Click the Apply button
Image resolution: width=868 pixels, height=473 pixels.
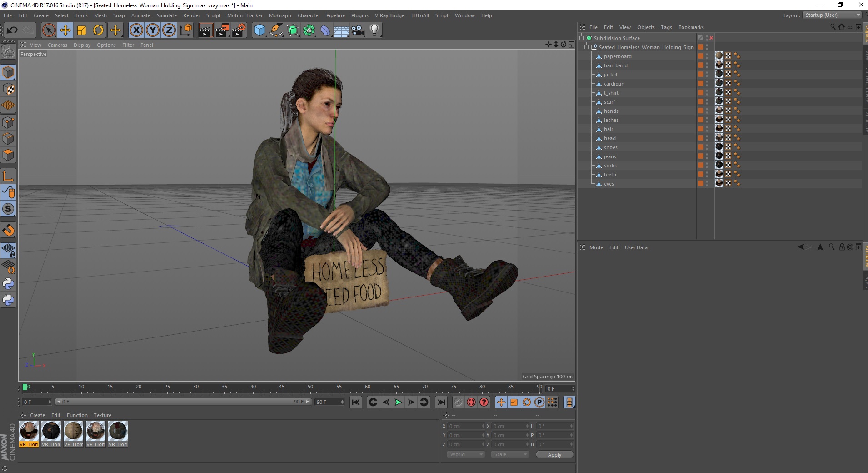point(554,455)
